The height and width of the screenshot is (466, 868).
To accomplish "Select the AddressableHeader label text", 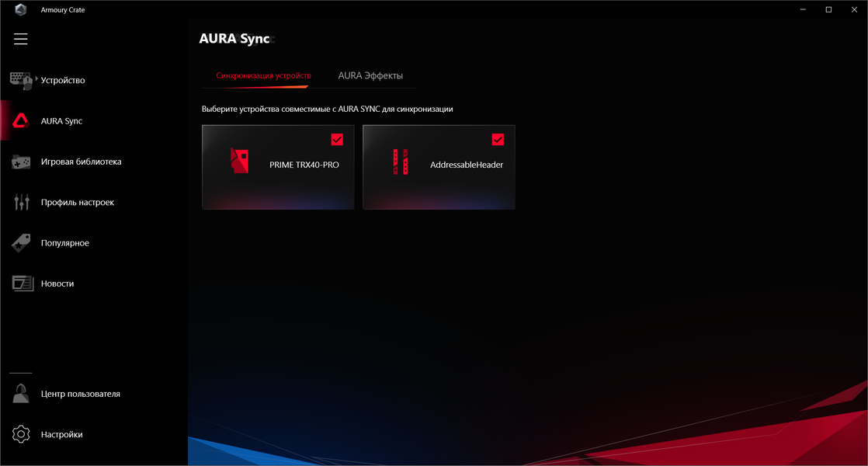I will coord(467,165).
